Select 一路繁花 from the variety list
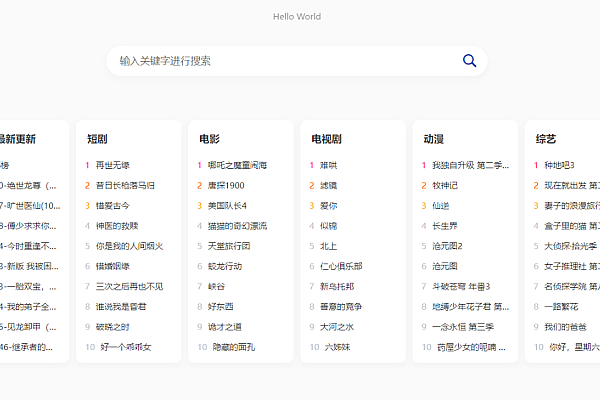The image size is (600, 400). [562, 307]
